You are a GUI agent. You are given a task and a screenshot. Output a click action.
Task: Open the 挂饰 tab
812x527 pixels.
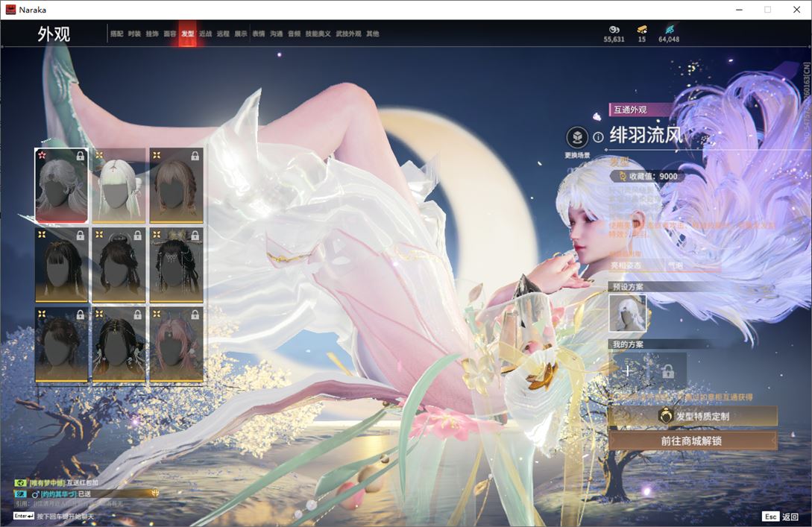(x=151, y=34)
